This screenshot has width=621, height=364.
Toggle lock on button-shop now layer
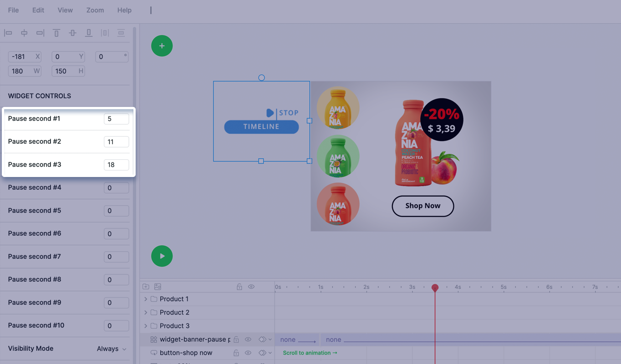tap(236, 353)
